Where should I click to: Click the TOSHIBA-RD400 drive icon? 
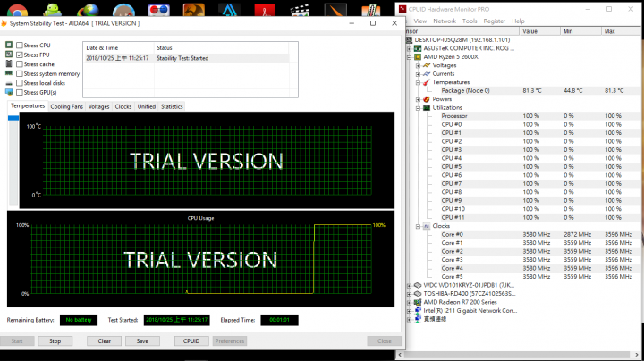[x=418, y=294]
